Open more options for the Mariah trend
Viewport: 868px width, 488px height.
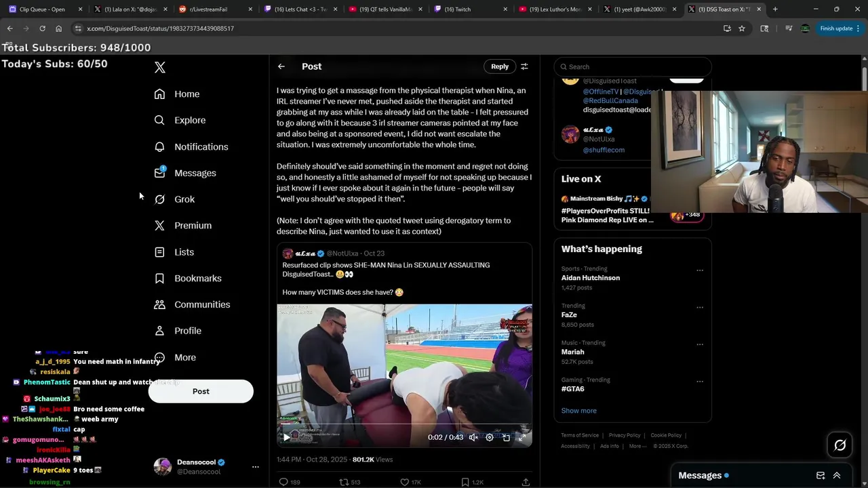700,344
